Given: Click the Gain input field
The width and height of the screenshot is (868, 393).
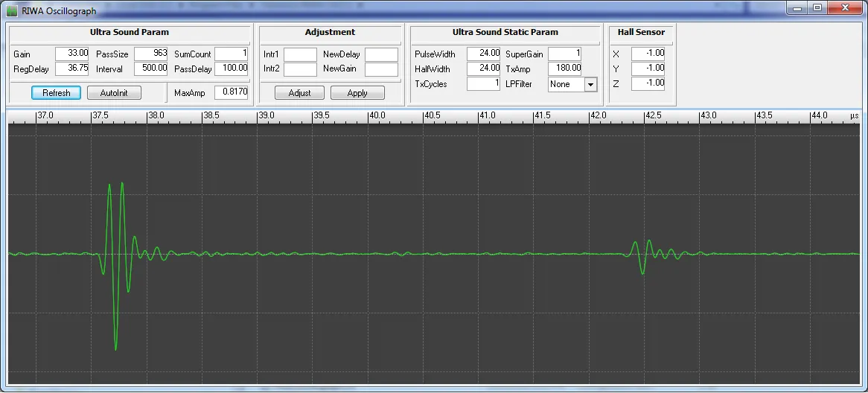Looking at the screenshot, I should click(x=72, y=54).
